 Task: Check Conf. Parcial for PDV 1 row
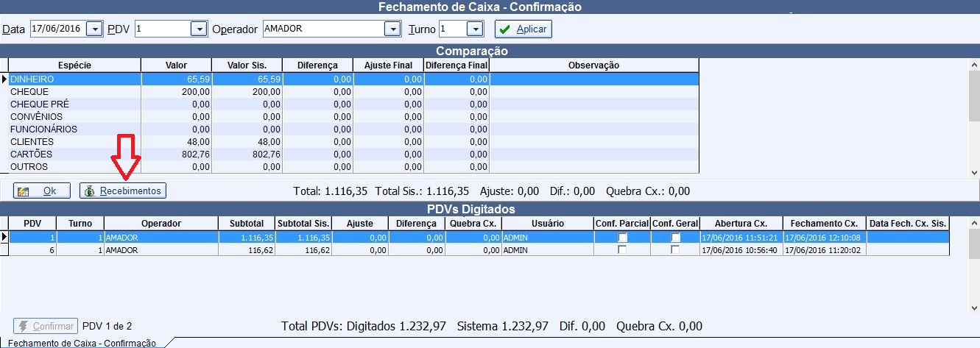[x=622, y=238]
